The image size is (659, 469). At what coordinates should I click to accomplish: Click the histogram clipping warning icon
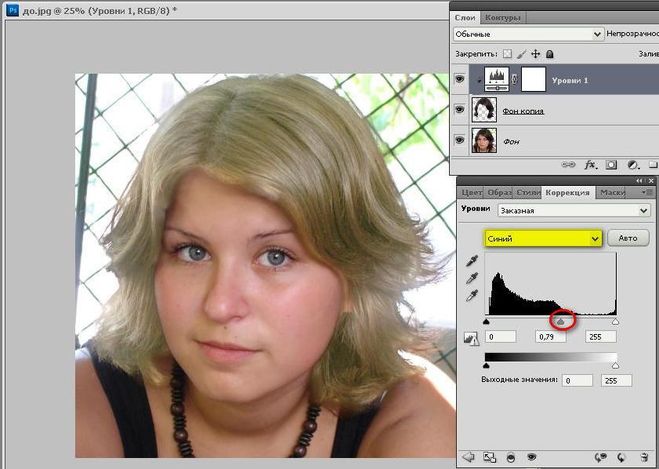pyautogui.click(x=471, y=338)
